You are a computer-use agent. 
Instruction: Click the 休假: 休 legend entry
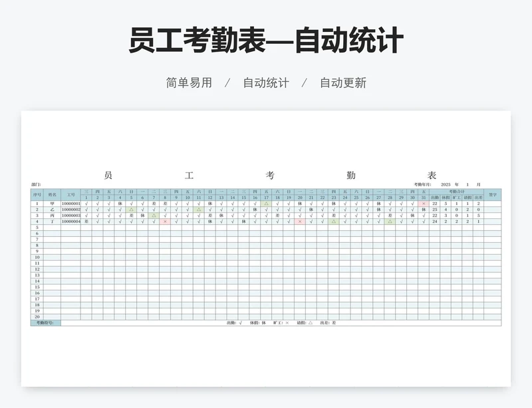point(258,323)
